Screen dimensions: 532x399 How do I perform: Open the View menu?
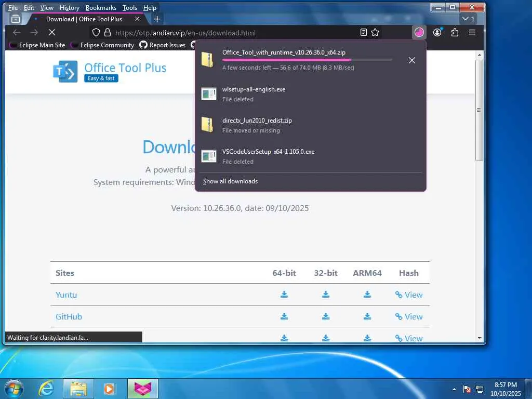click(x=47, y=7)
